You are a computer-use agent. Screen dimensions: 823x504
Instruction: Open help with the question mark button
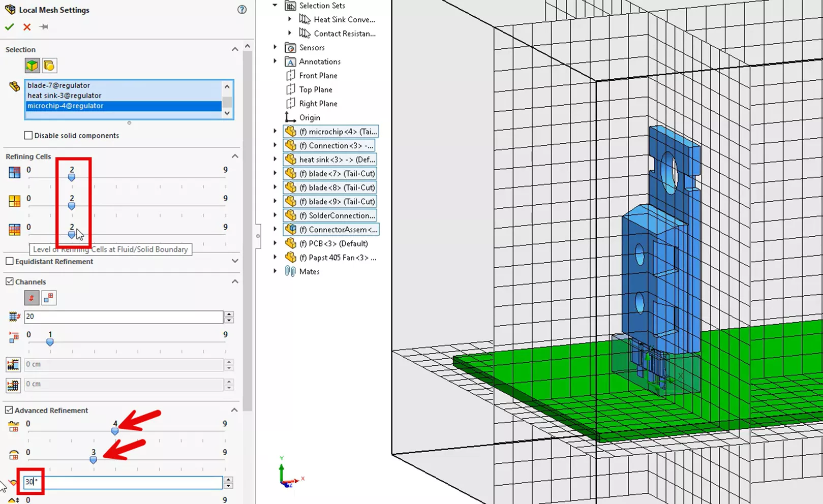[x=241, y=9]
